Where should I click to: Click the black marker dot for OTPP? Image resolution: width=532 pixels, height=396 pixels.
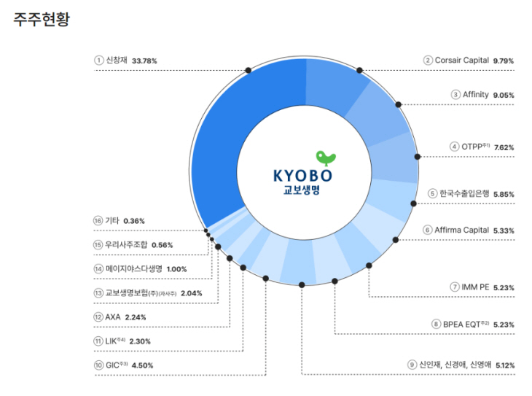[x=418, y=157]
